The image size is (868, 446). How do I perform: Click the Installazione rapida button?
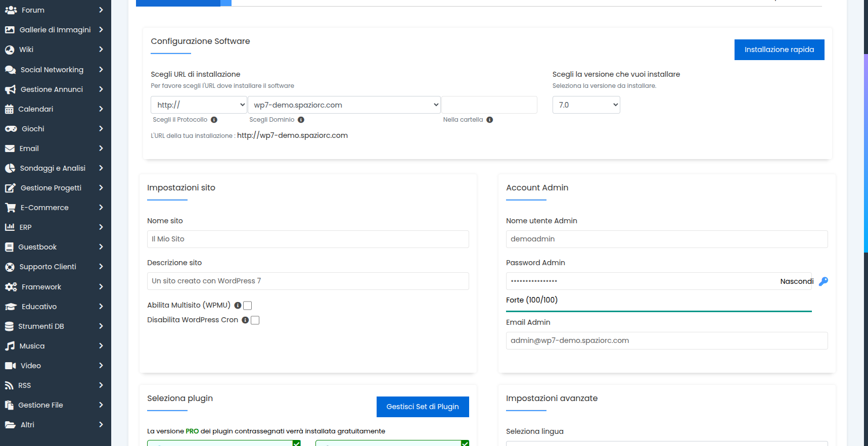pos(779,49)
